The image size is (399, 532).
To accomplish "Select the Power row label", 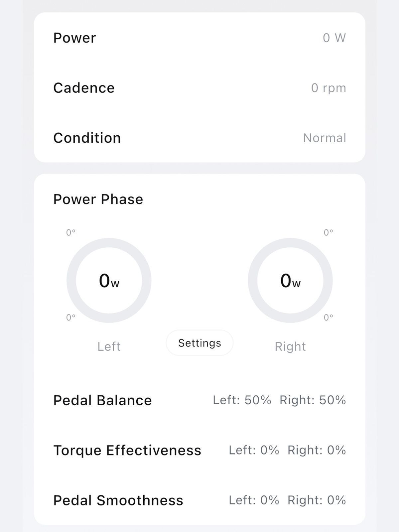I will [74, 38].
